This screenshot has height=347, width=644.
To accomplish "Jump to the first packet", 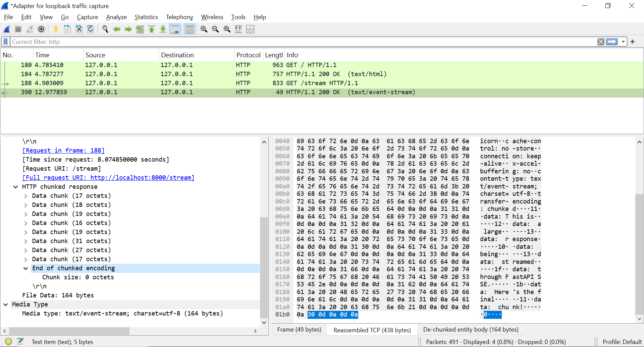I will pos(152,30).
